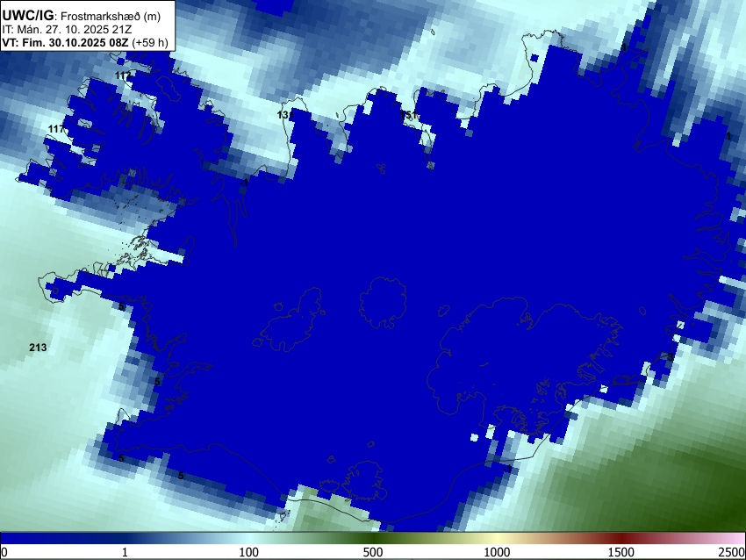Click the colorbar tick label "500"
This screenshot has width=746, height=560.
click(373, 552)
